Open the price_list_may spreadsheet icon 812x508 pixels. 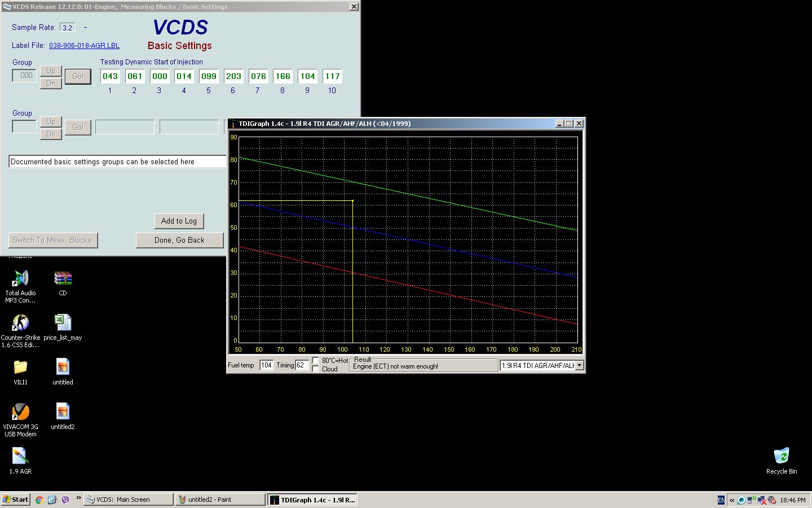63,323
